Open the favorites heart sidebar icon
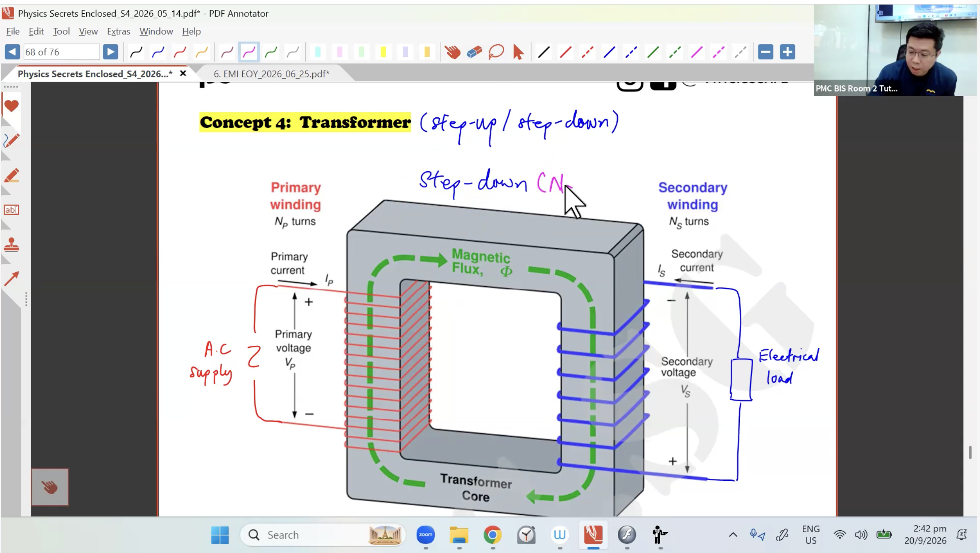 pyautogui.click(x=11, y=106)
